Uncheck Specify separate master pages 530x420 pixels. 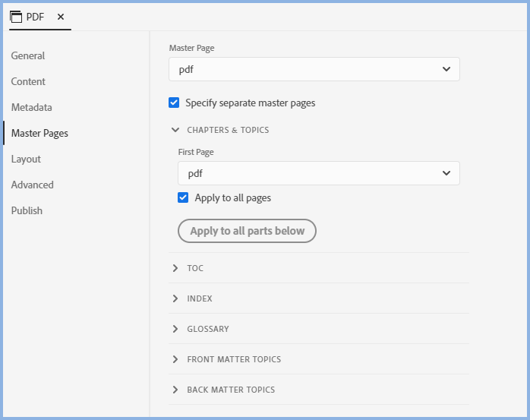(175, 103)
